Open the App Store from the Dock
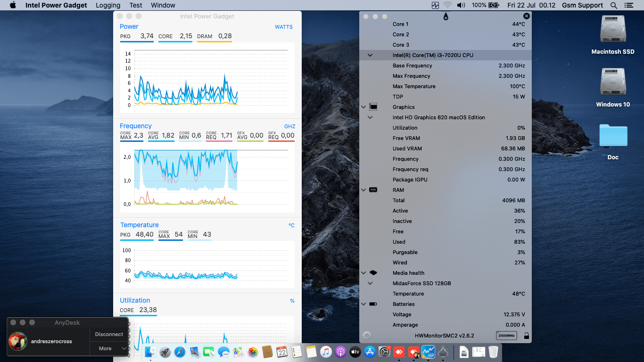644x362 pixels. 370,352
